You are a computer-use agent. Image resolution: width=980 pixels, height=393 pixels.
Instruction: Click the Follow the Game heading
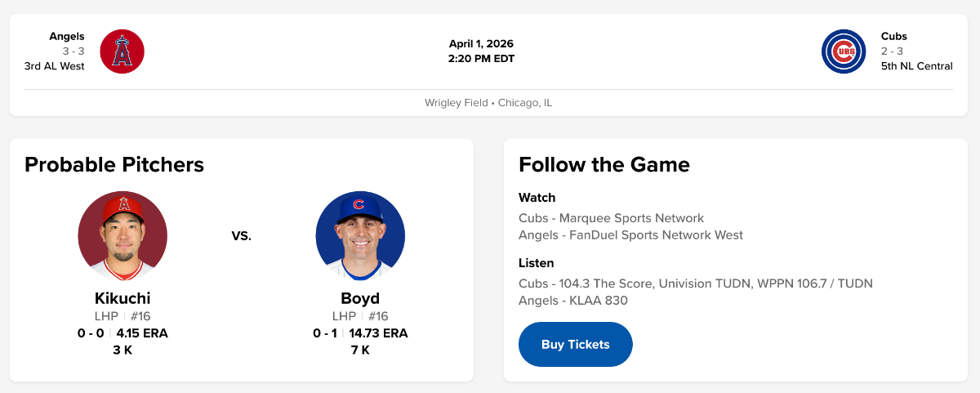604,164
